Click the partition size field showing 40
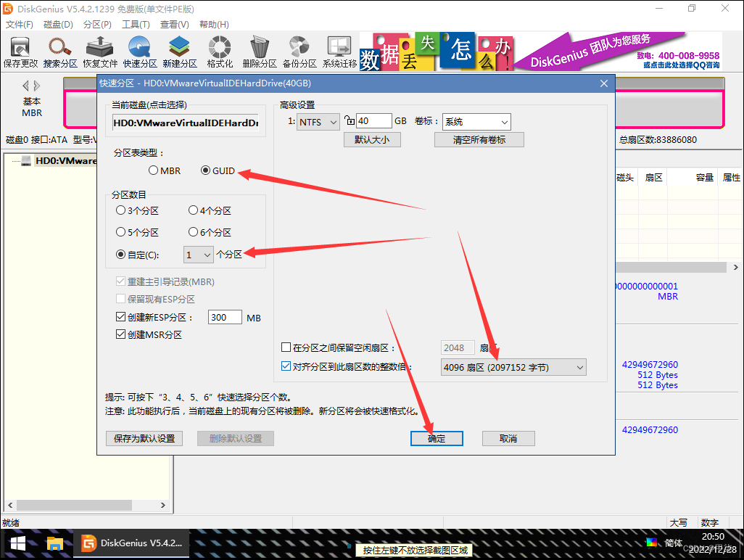This screenshot has height=560, width=744. (374, 120)
